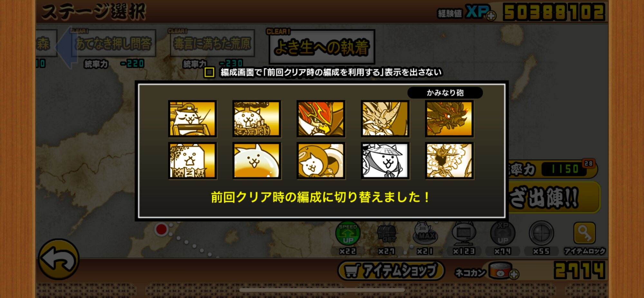Select the Sniper Cat crosshair item

[x=541, y=233]
